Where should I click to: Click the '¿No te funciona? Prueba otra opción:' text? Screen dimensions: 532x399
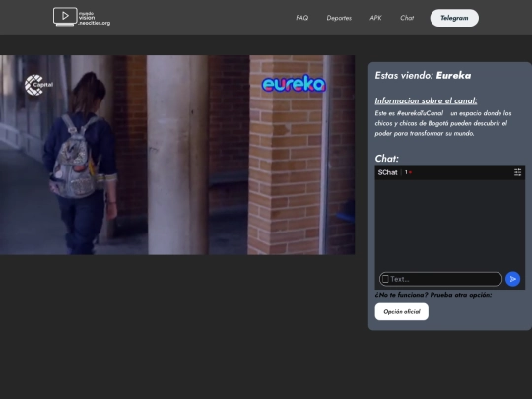click(433, 295)
